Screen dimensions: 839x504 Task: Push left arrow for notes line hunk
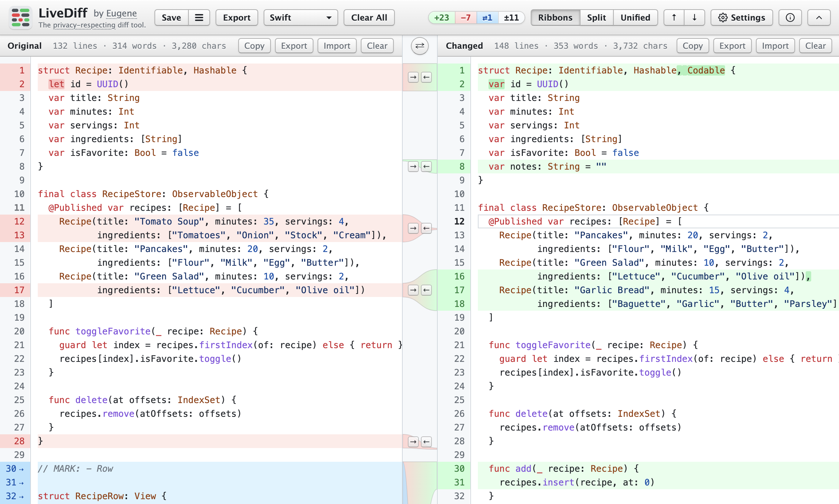pyautogui.click(x=426, y=167)
